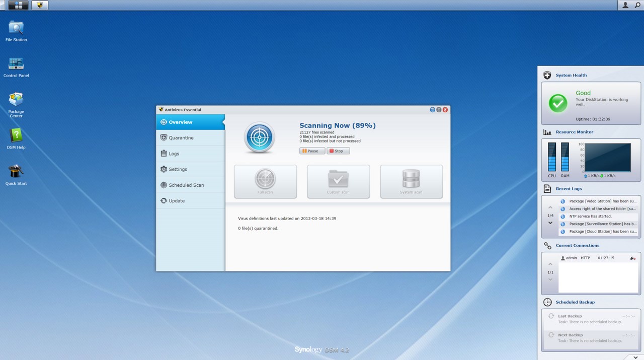Click the disconnect icon for admin
Viewport: 644px width, 360px height.
point(633,258)
